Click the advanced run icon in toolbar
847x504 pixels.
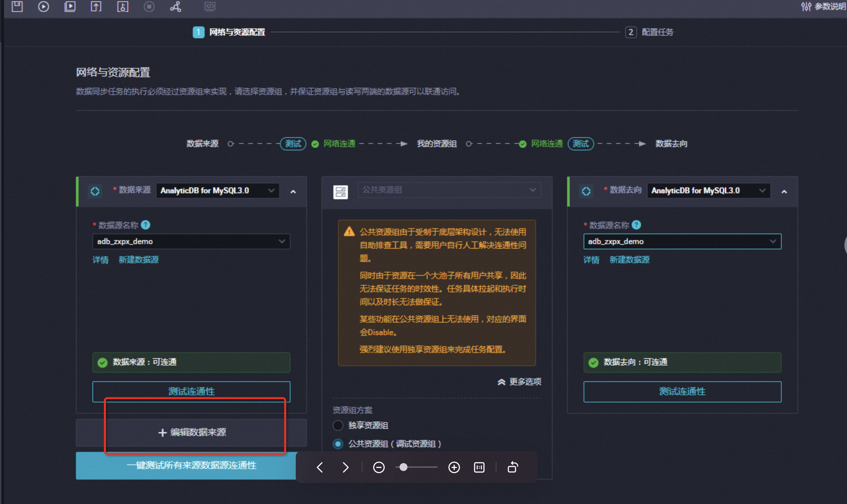tap(70, 7)
